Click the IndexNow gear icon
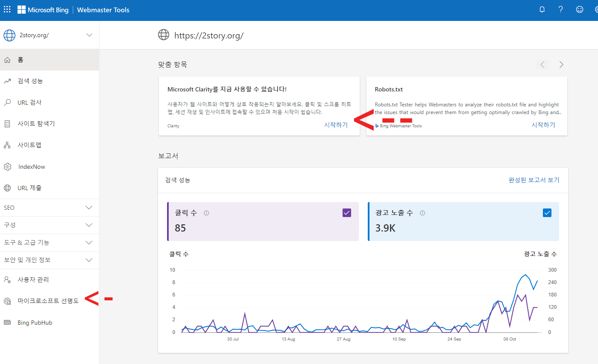The width and height of the screenshot is (598, 364). coord(7,167)
